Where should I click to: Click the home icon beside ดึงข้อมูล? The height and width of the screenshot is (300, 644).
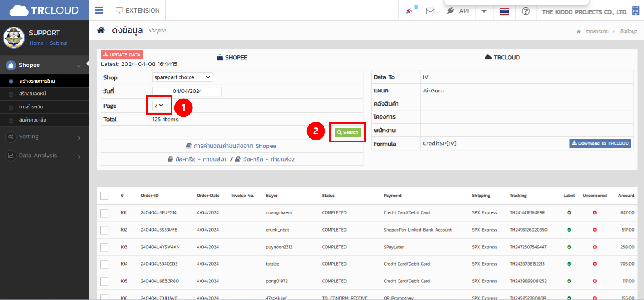[101, 30]
